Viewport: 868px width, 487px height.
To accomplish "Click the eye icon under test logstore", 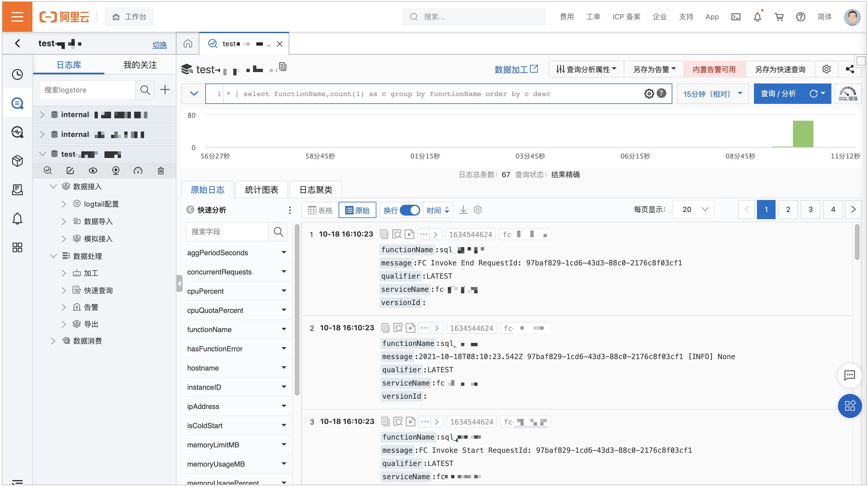I will [93, 171].
